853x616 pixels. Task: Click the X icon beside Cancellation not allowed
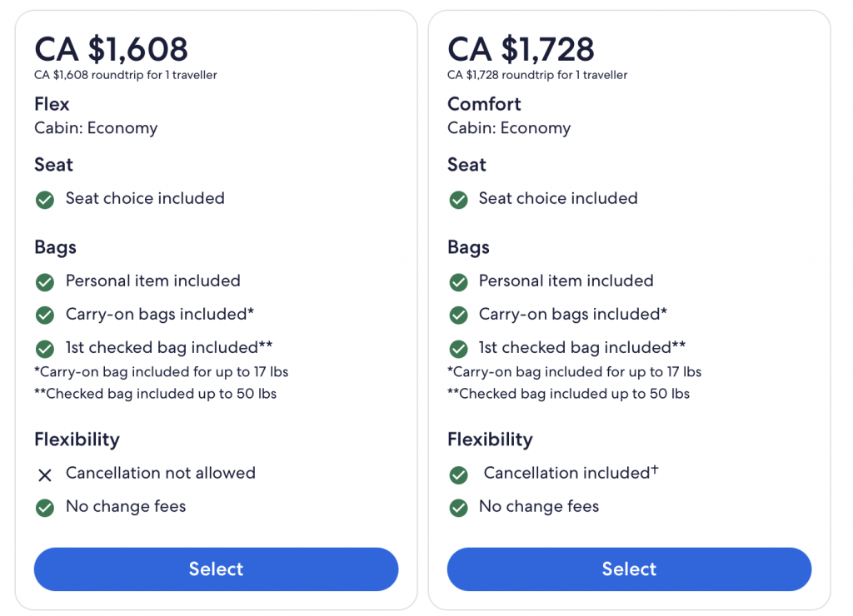click(x=45, y=474)
